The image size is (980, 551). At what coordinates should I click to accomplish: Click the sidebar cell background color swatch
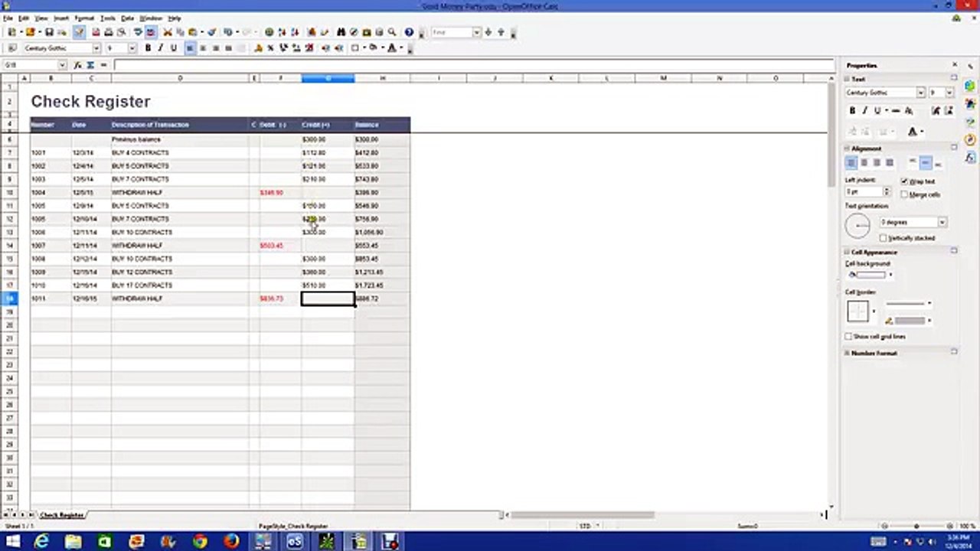[x=872, y=275]
